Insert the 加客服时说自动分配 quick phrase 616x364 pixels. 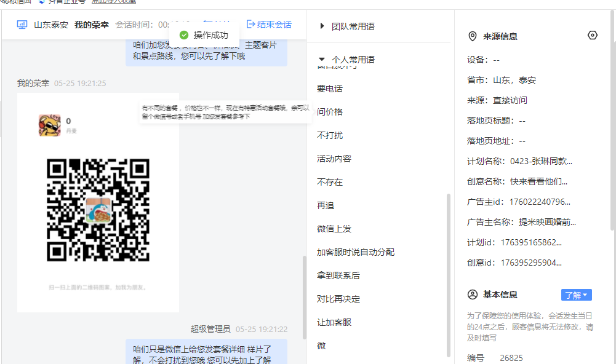[356, 252]
